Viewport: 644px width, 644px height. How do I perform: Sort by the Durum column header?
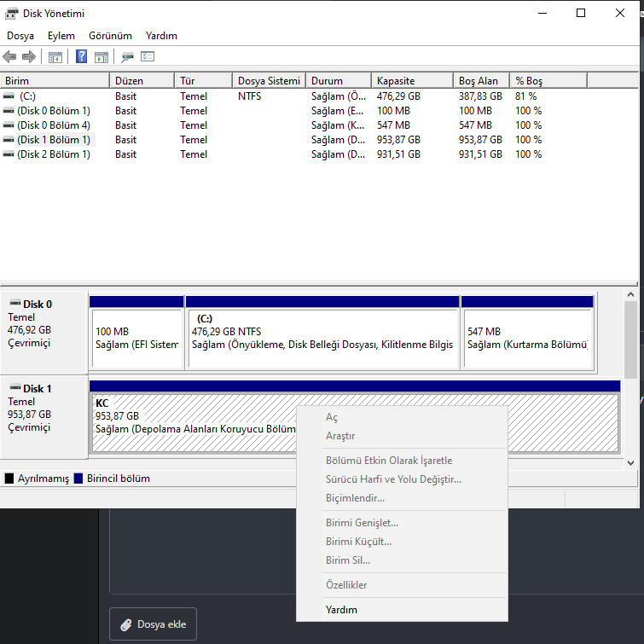coord(339,80)
